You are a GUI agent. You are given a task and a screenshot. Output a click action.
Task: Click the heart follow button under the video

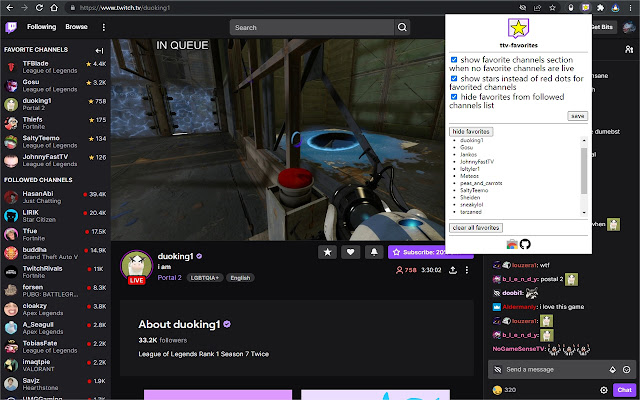coord(350,252)
